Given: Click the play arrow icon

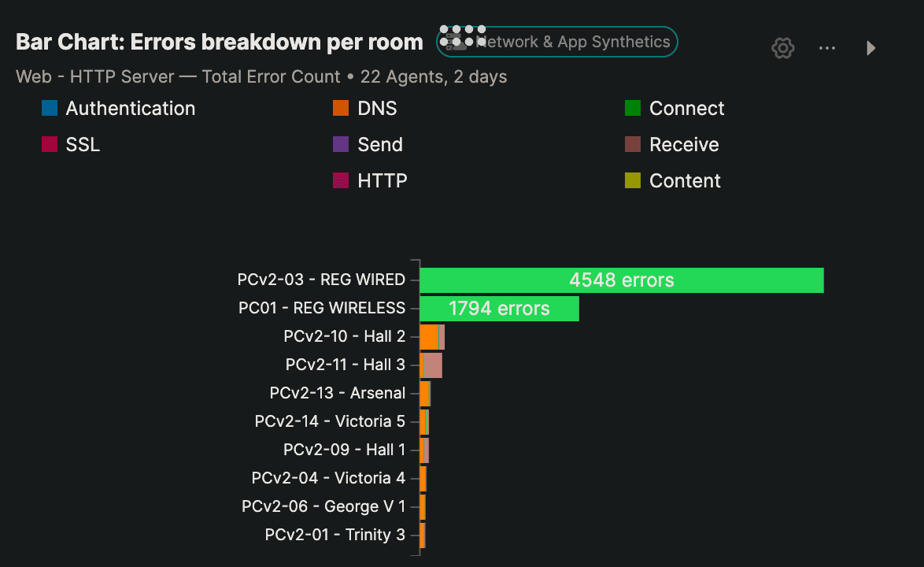Looking at the screenshot, I should (x=870, y=48).
